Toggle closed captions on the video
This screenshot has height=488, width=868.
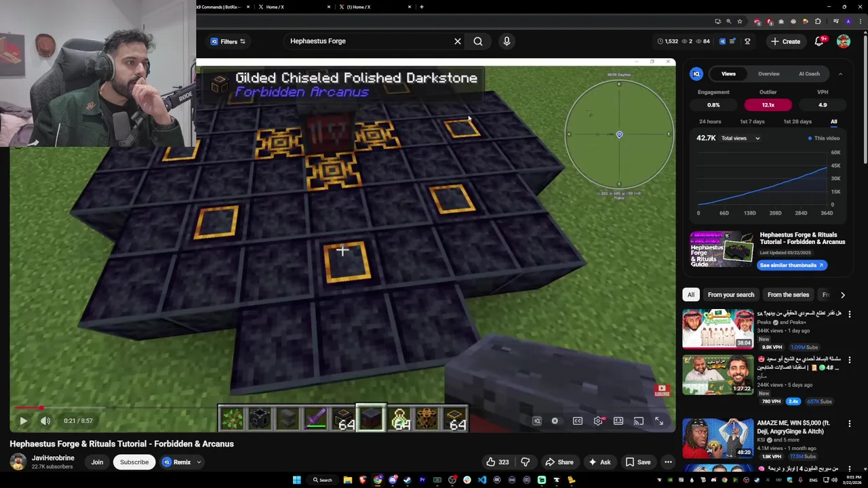[578, 421]
